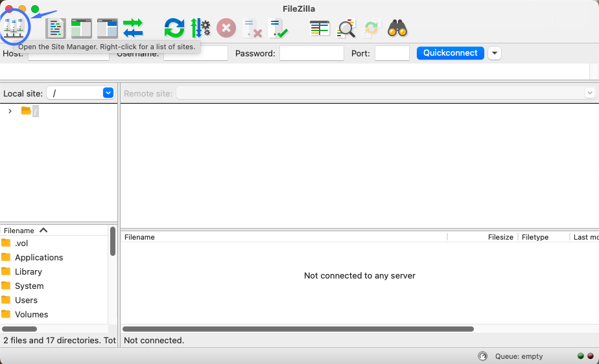The width and height of the screenshot is (599, 364).
Task: Disconnect from the currently visible server
Action: [x=253, y=28]
